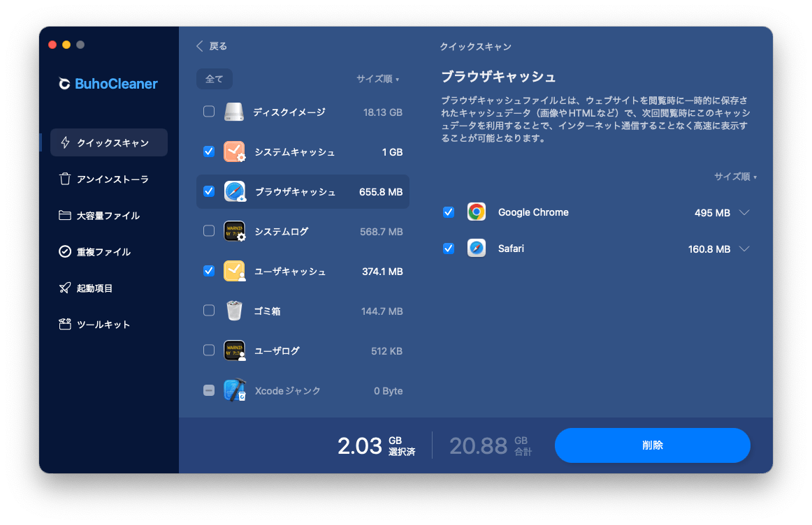Image resolution: width=812 pixels, height=525 pixels.
Task: Click the システムキャッシュ orange icon
Action: click(x=234, y=151)
